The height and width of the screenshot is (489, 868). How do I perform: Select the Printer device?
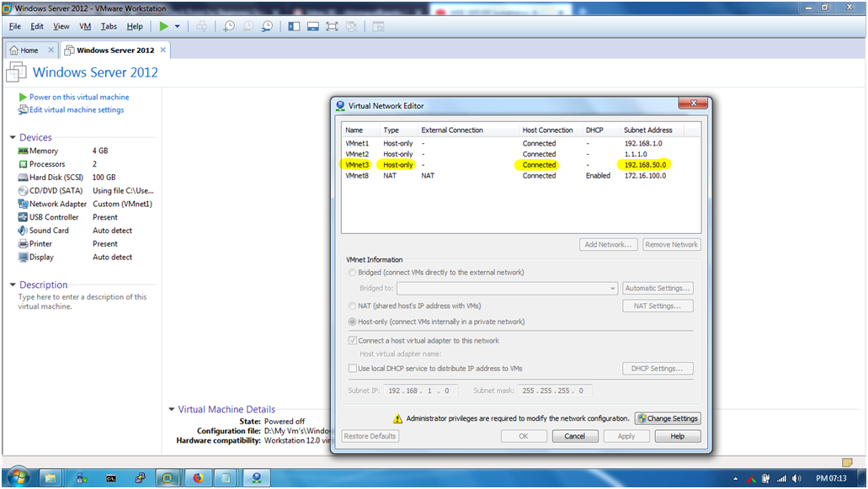coord(86,243)
